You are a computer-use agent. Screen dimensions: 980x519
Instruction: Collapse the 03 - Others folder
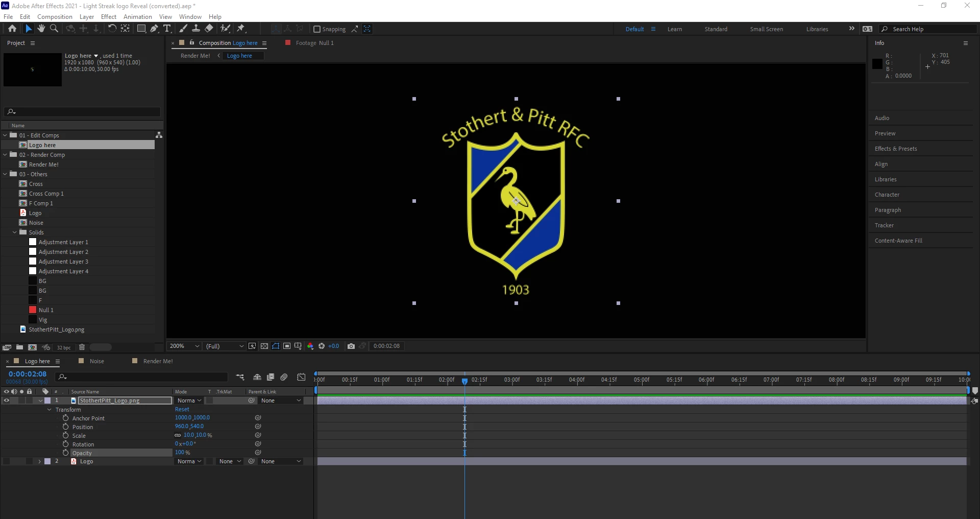coord(5,174)
